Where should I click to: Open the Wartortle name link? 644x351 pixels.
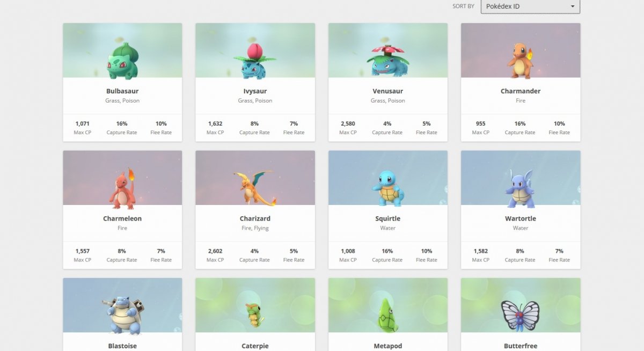pos(521,219)
